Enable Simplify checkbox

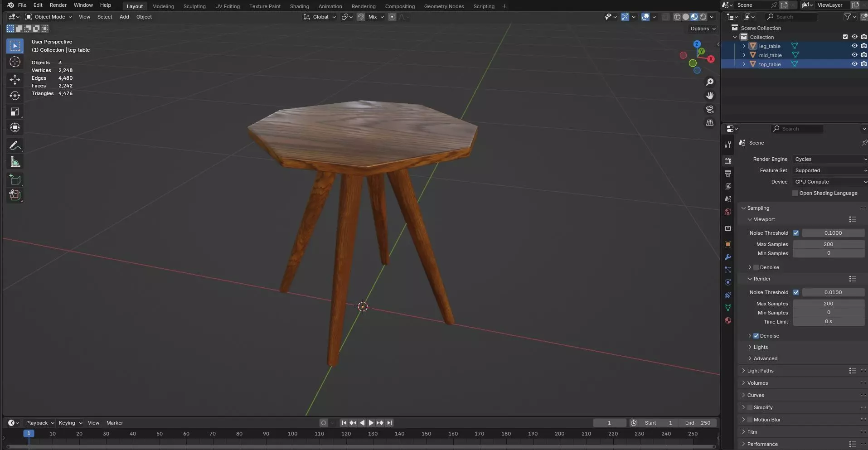pos(750,407)
